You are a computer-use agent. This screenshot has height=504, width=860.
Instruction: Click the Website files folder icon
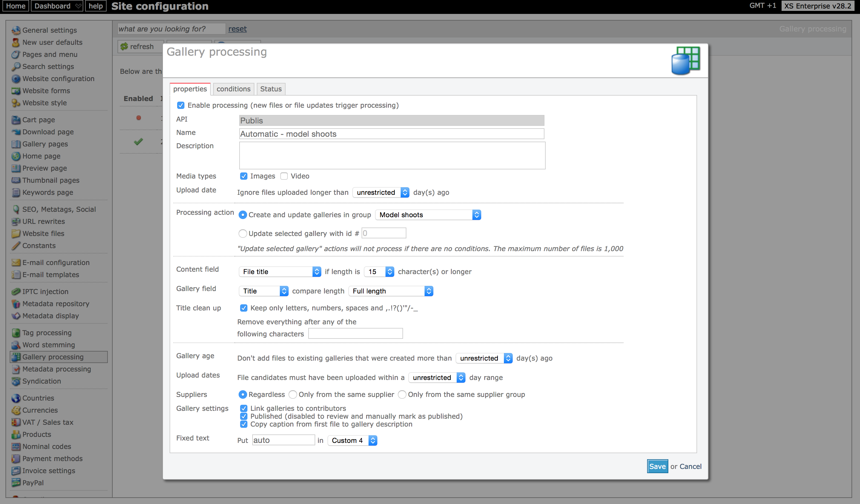point(16,234)
